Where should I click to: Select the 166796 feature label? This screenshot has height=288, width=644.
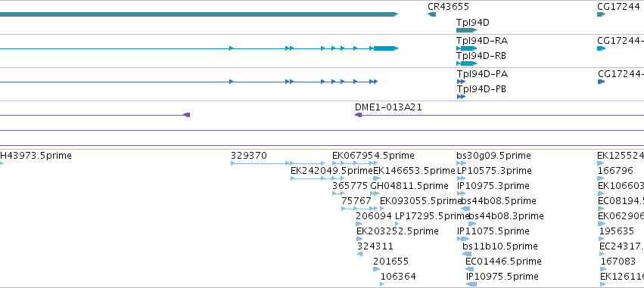click(615, 171)
